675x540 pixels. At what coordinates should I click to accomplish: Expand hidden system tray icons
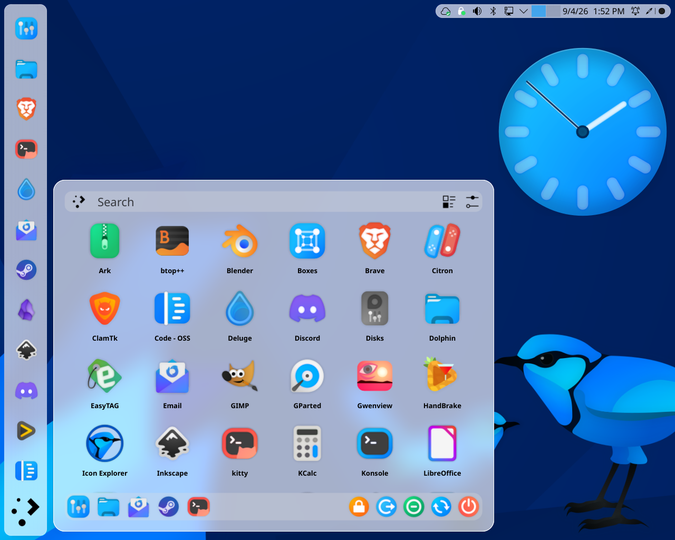point(523,11)
